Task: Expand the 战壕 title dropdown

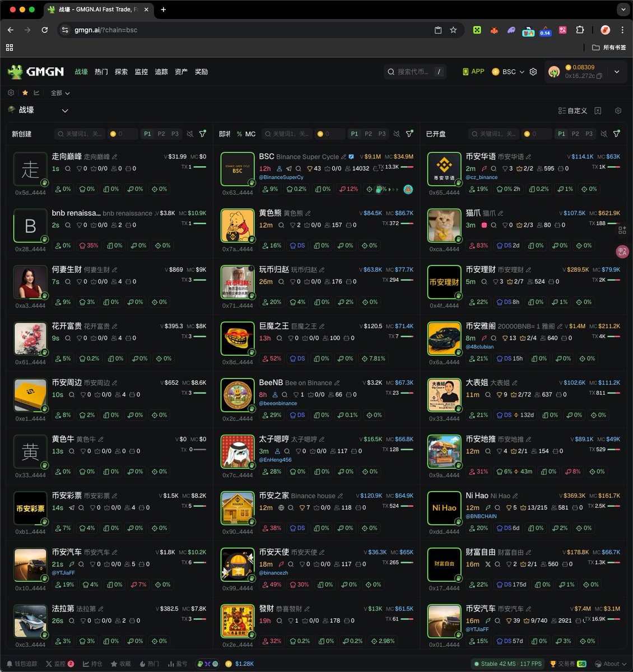Action: tap(65, 111)
